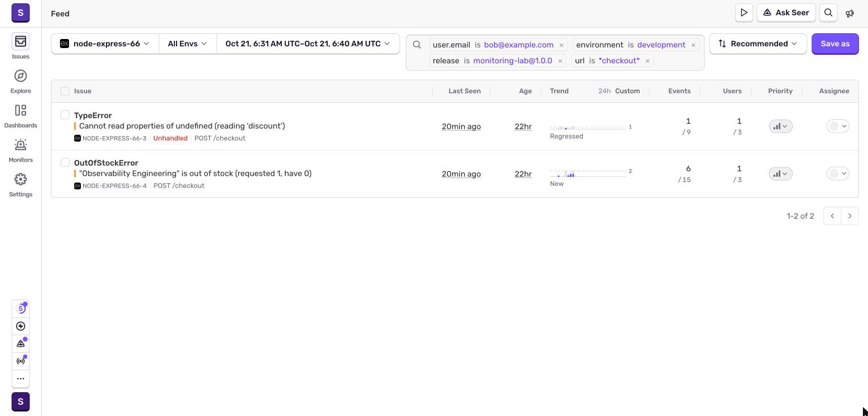Screen dimensions: 868x416
Task: Click the '1-2 of 2' pagination text
Action: pos(800,216)
